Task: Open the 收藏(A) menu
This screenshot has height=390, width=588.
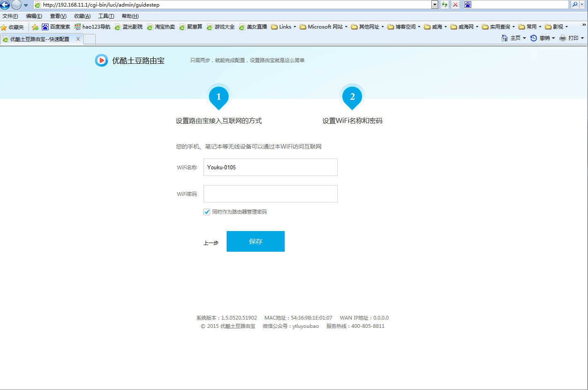Action: click(82, 16)
